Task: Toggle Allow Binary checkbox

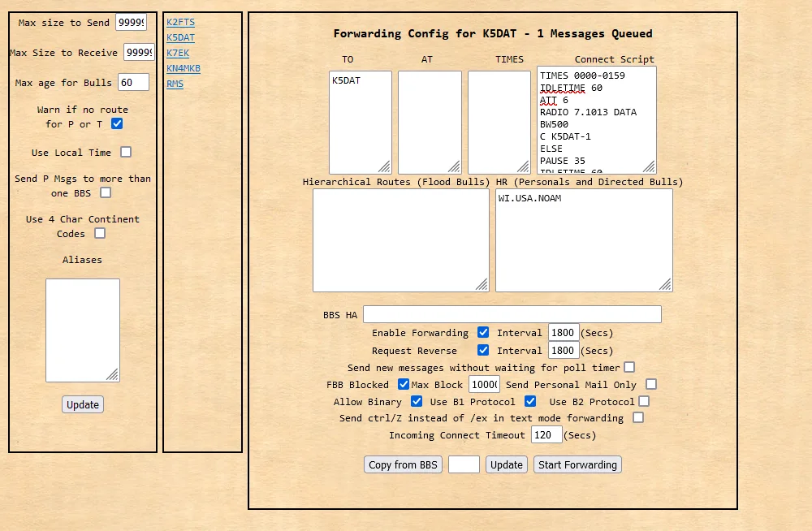Action: [x=417, y=401]
